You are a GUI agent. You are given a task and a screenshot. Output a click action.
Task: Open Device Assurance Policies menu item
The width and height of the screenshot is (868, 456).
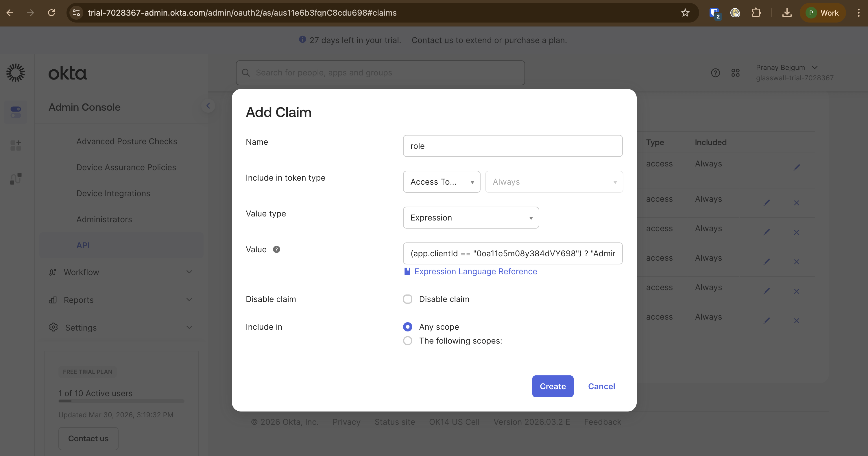click(126, 167)
